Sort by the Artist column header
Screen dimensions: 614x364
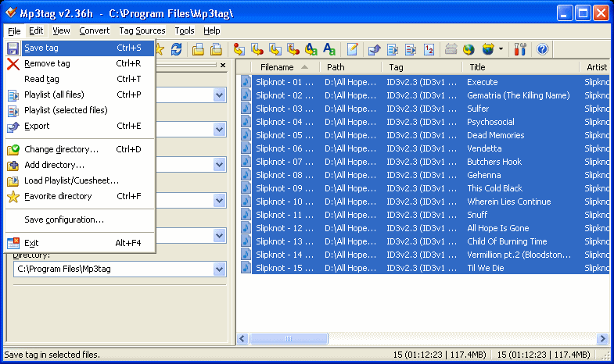coord(594,67)
